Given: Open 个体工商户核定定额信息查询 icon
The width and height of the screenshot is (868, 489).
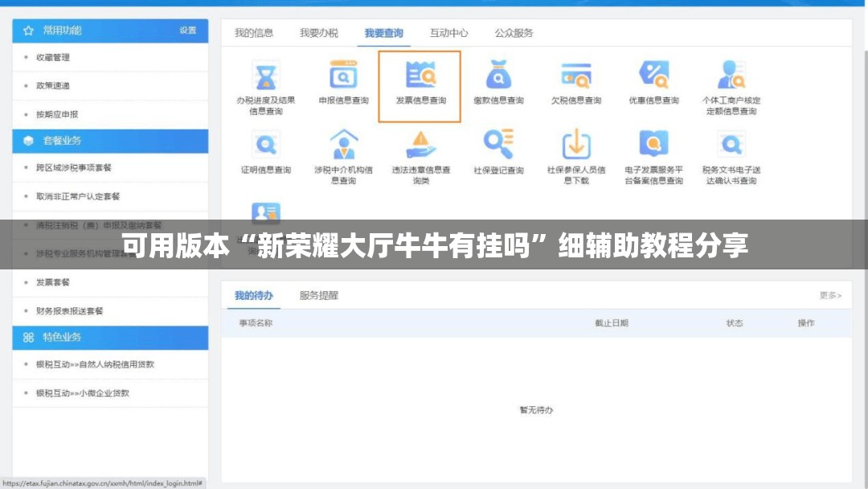Looking at the screenshot, I should (731, 75).
